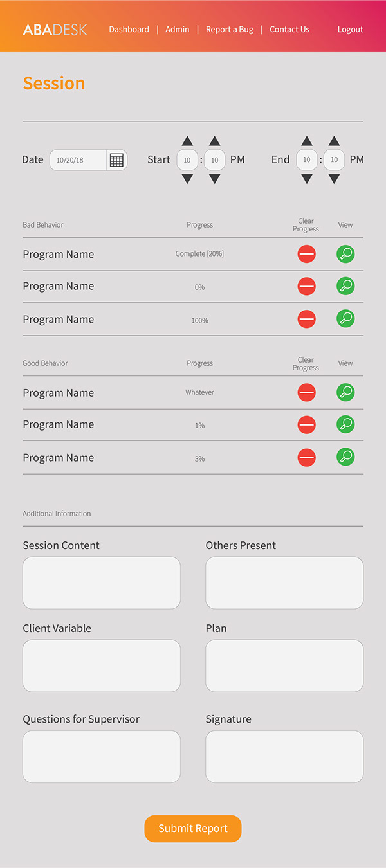The height and width of the screenshot is (868, 386).
Task: Increase the Start hour with up arrow
Action: coord(187,141)
